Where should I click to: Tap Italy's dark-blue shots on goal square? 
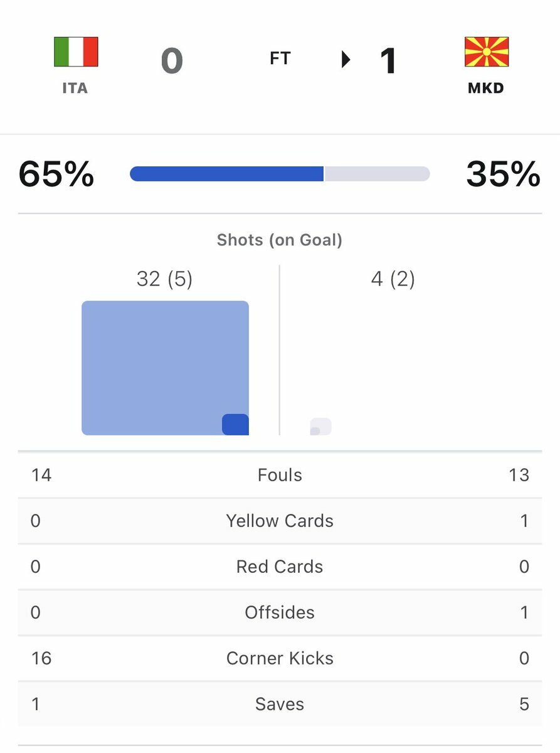[235, 424]
